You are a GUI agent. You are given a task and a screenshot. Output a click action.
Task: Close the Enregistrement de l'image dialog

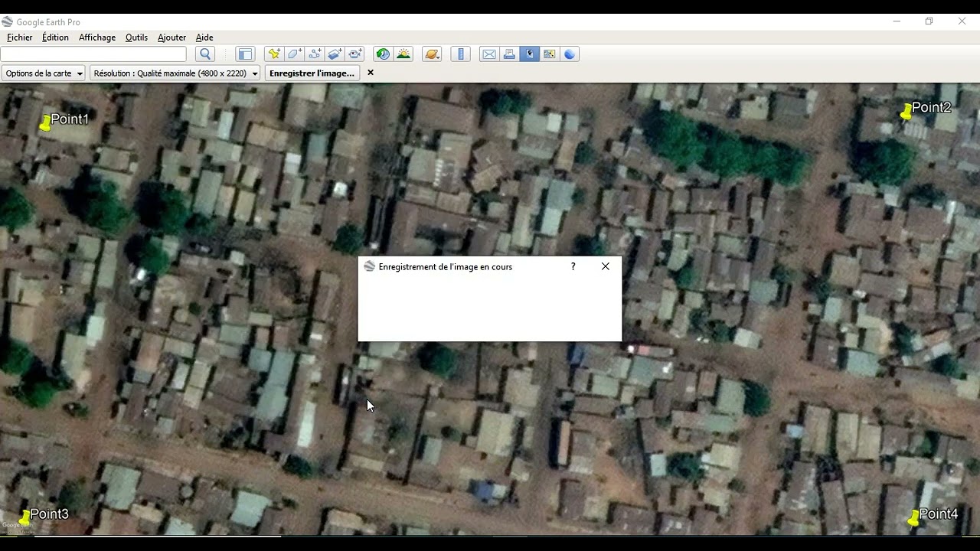606,266
